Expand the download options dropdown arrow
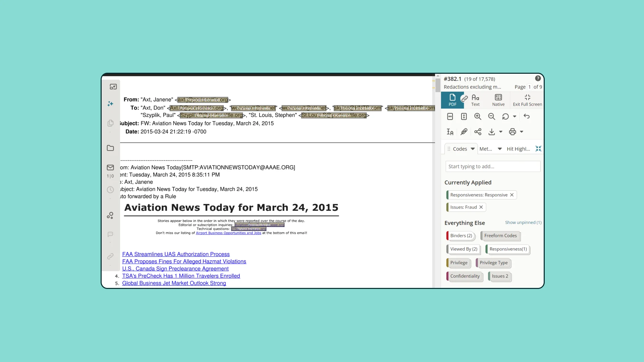Screen dimensions: 644x362 [x=501, y=132]
